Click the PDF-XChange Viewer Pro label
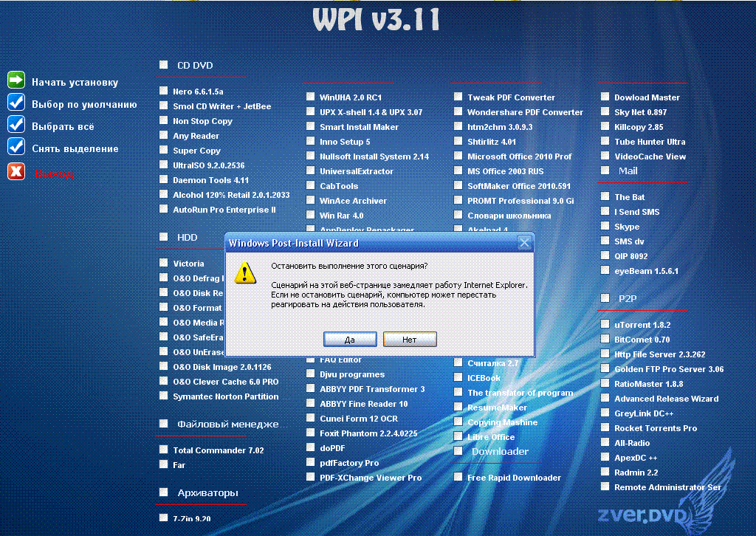 click(371, 478)
